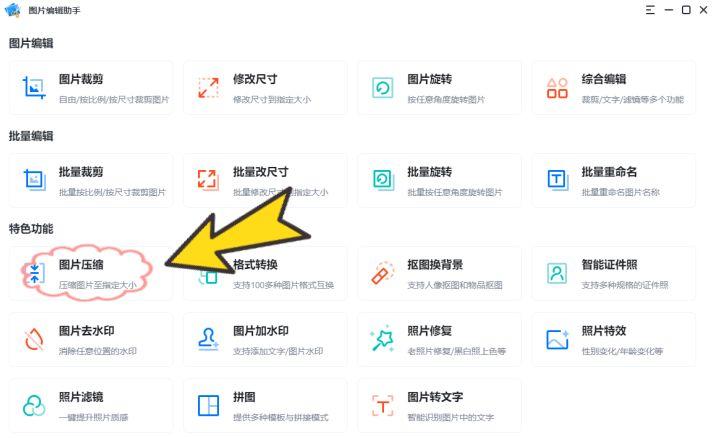
Task: Choose the 批量重命名 T icon
Action: point(557,180)
